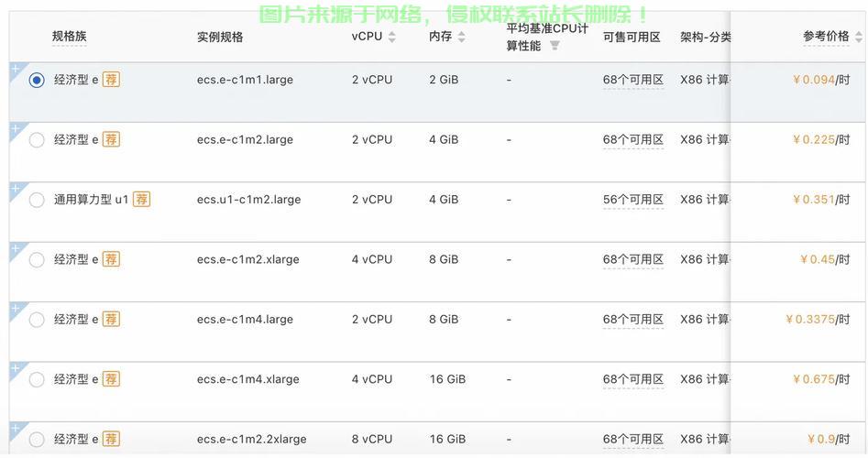This screenshot has width=868, height=458.
Task: Click the 荐 badge in the ecs.e-c1m2.xlarge row
Action: [111, 259]
